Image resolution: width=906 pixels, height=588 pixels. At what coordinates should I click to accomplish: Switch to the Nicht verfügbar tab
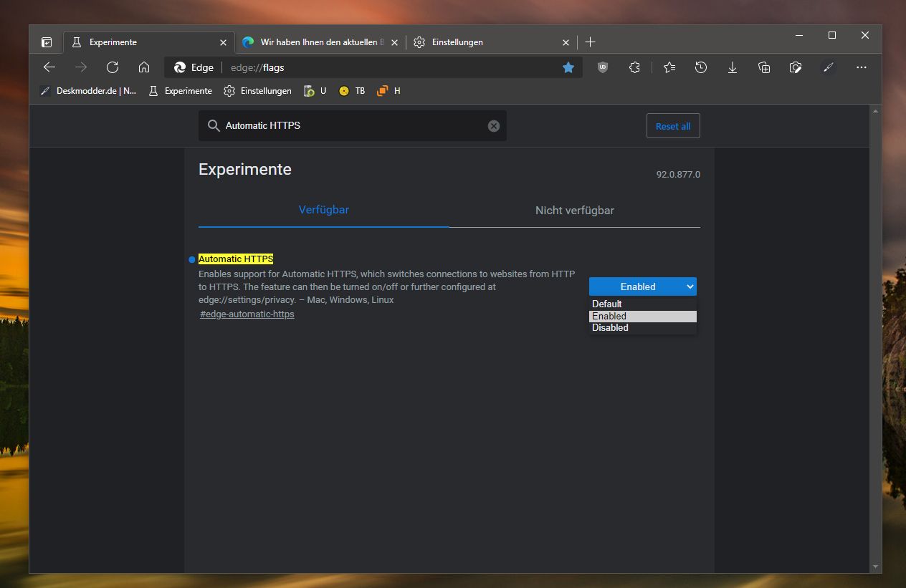click(x=575, y=211)
